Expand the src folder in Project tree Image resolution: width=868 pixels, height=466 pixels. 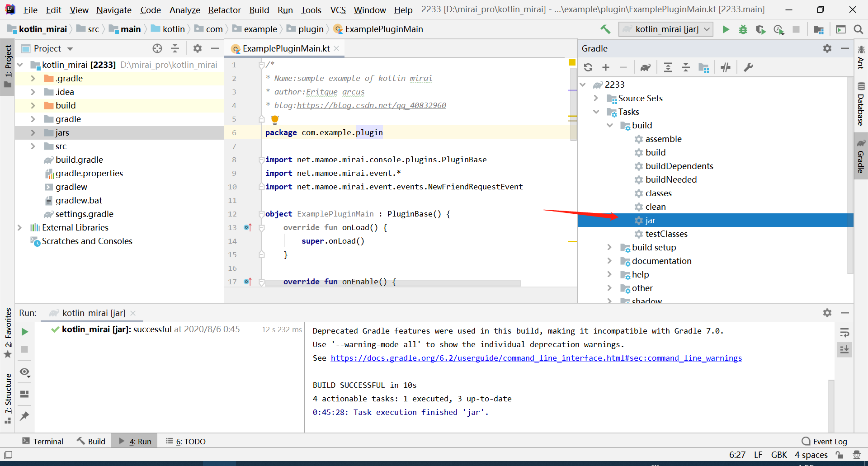[x=33, y=146]
